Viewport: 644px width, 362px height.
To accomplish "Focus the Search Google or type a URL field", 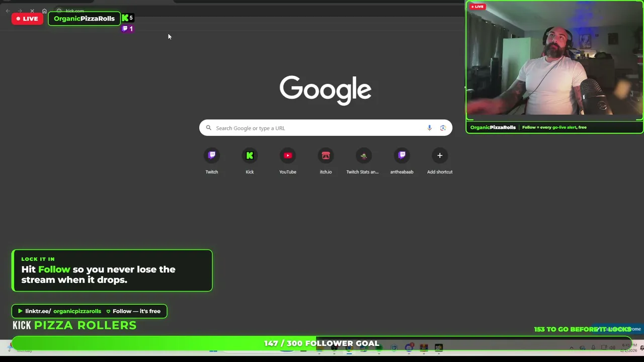I will pos(326,128).
